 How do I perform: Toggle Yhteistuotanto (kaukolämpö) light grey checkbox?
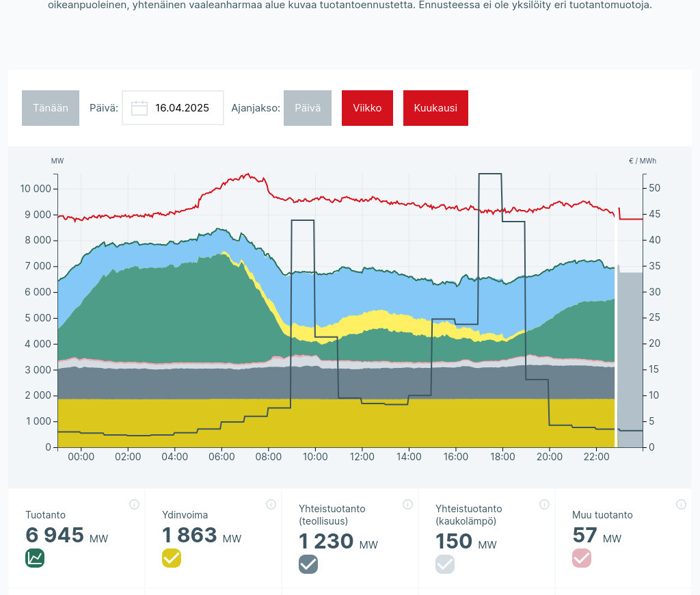[445, 564]
